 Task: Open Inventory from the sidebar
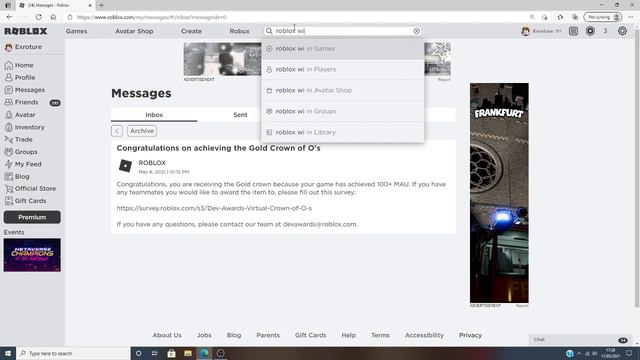(24, 127)
